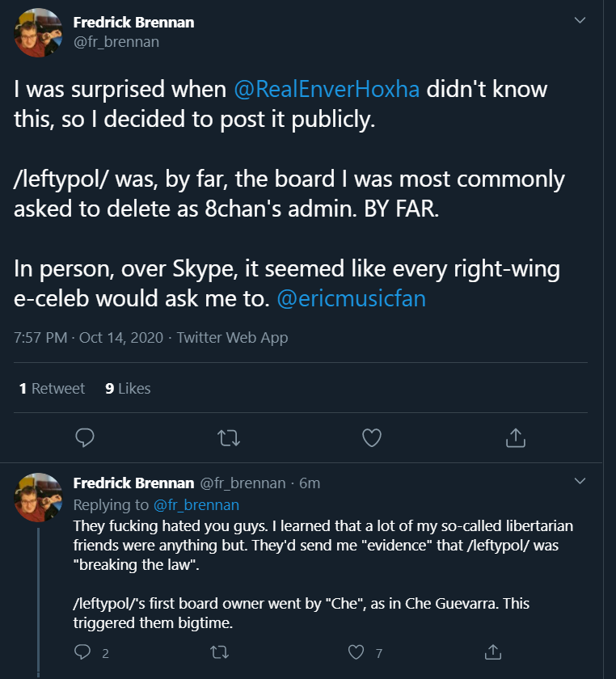Viewport: 616px width, 679px height.
Task: Open the reply tweet's profile avatar
Action: 39,497
